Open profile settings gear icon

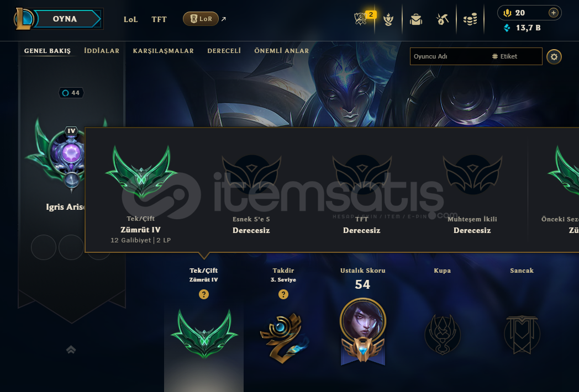(554, 57)
